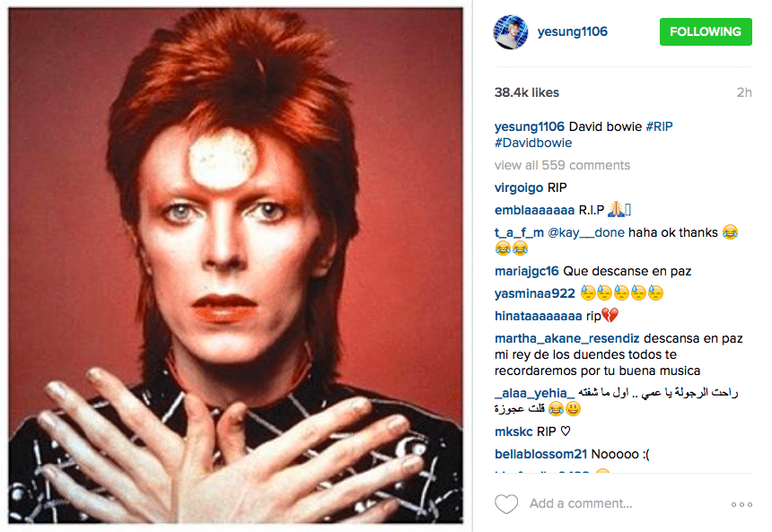Open the #Davidbowie hashtag link

point(533,143)
